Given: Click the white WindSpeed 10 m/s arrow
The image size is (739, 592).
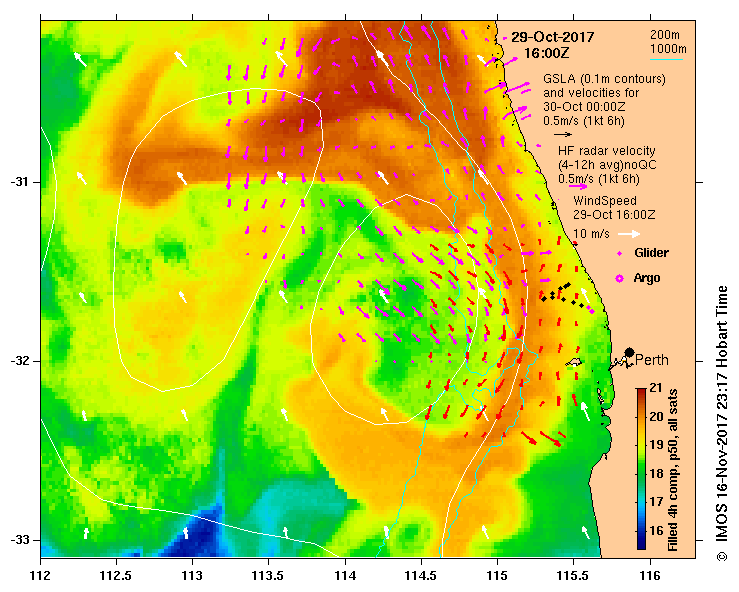Looking at the screenshot, I should click(x=629, y=234).
